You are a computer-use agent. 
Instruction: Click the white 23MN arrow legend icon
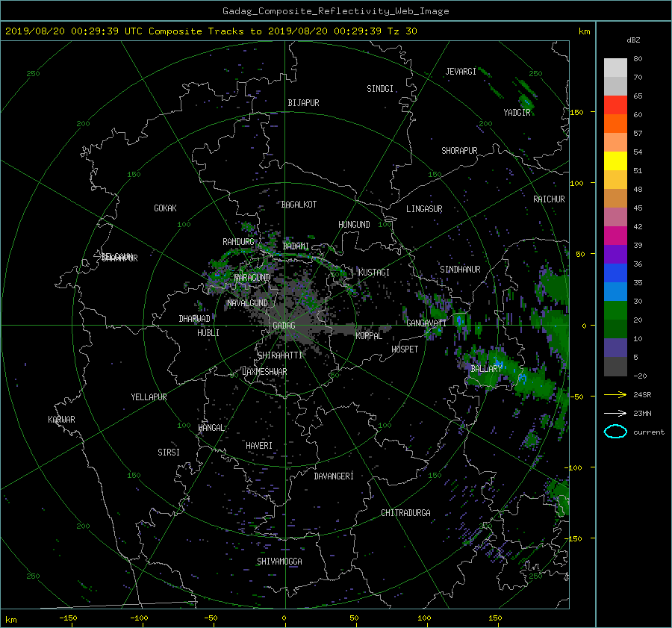pyautogui.click(x=615, y=413)
